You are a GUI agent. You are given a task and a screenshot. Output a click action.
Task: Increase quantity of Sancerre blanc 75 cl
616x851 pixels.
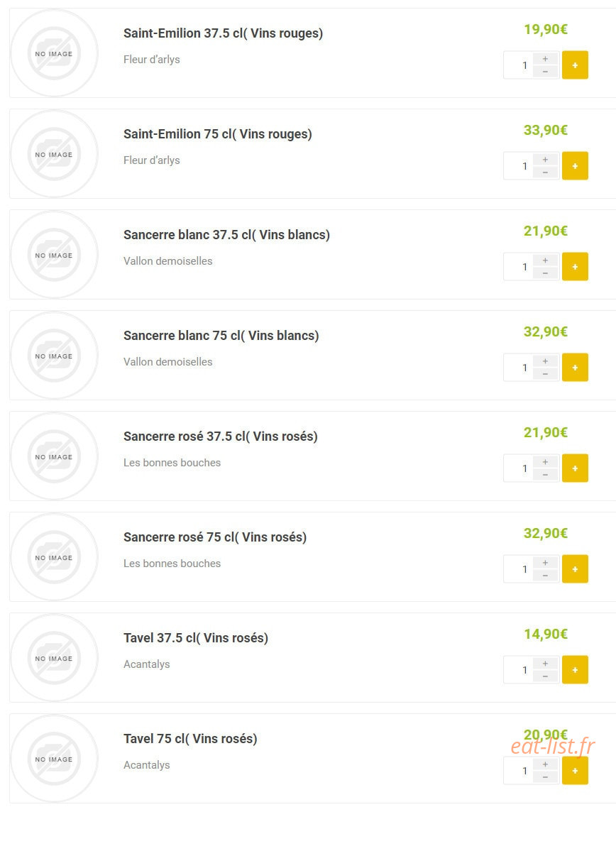point(546,361)
